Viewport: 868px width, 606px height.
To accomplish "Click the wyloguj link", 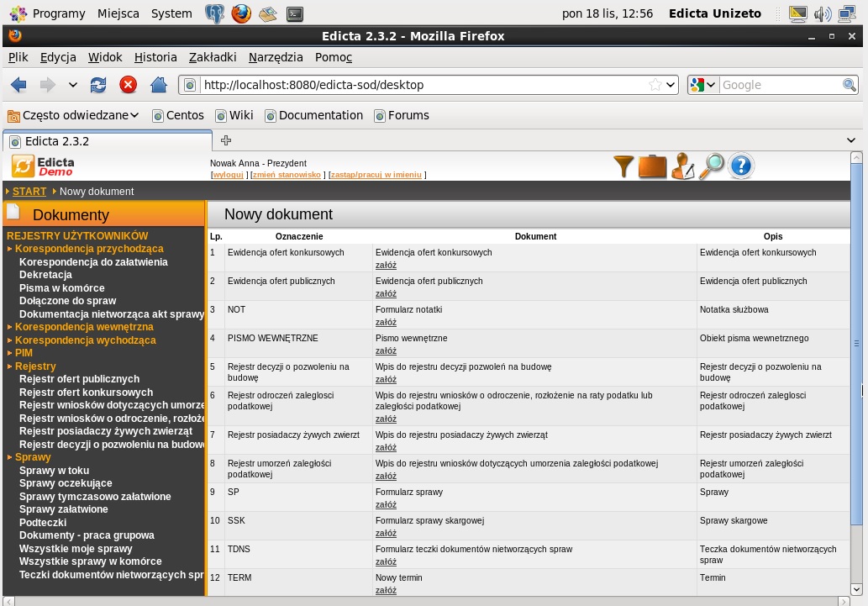I will tap(228, 175).
